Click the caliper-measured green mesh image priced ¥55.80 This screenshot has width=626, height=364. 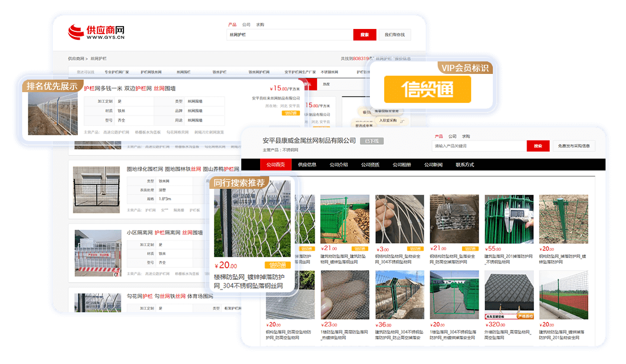click(509, 219)
